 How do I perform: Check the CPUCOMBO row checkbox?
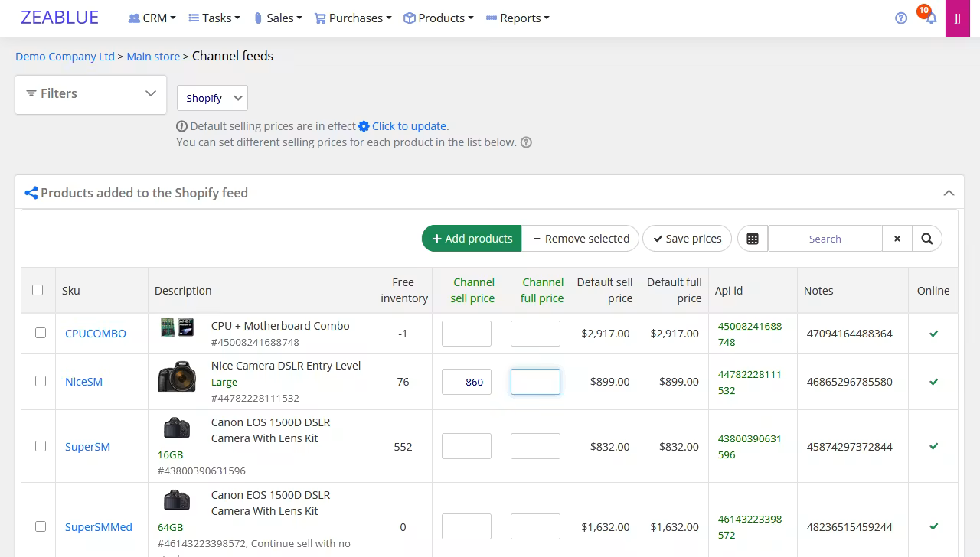coord(41,333)
